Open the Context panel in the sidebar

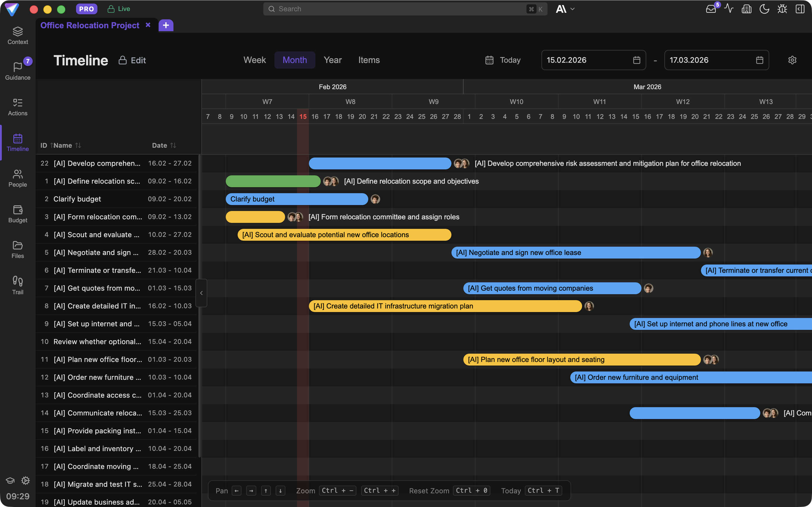click(18, 34)
